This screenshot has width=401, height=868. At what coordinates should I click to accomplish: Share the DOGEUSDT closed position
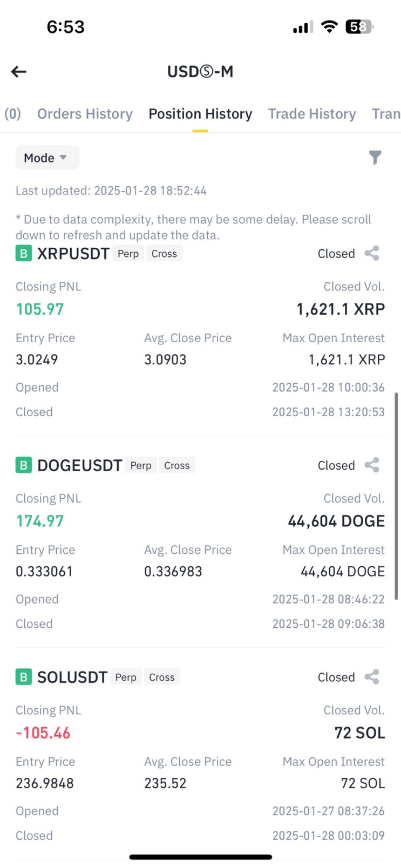[x=372, y=465]
